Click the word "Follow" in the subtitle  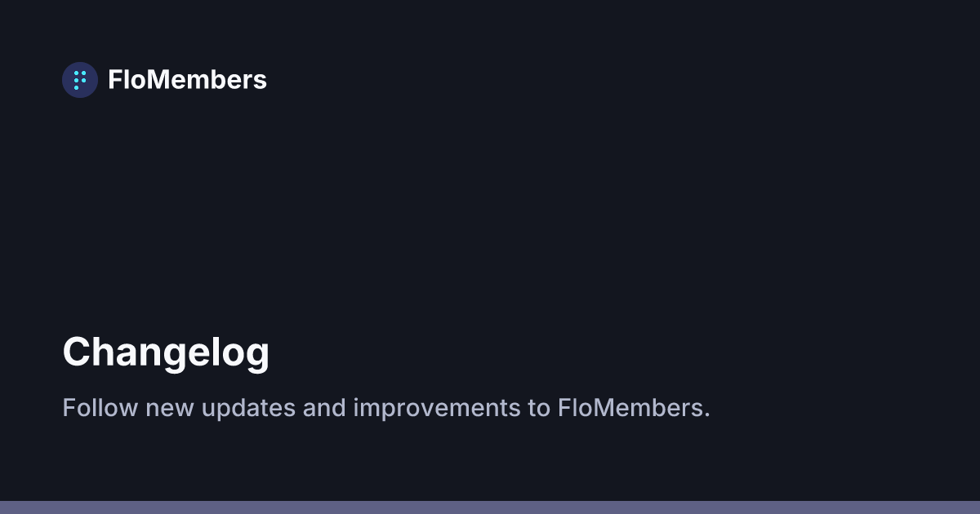(x=100, y=408)
